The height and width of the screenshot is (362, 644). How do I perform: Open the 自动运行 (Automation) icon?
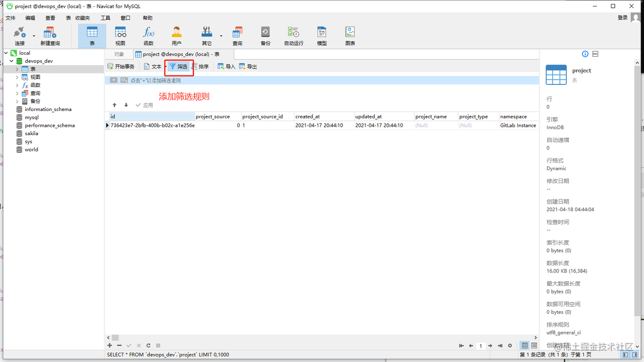tap(293, 36)
